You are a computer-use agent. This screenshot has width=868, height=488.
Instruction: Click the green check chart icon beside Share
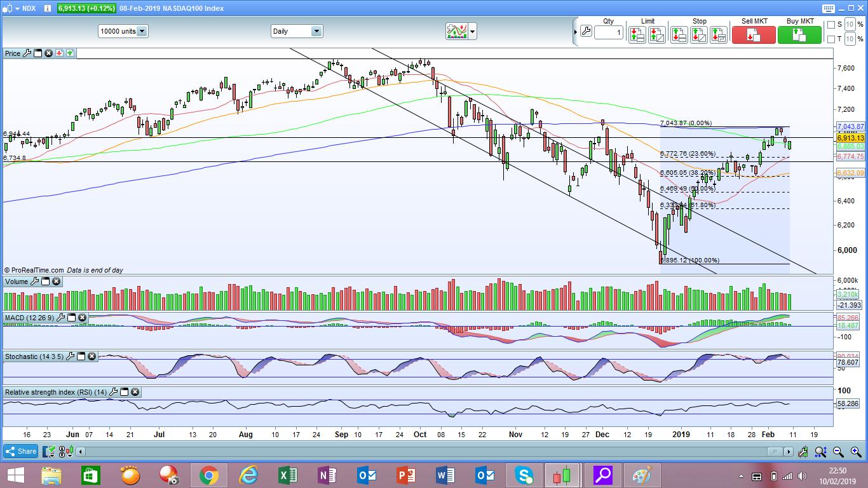(50, 452)
